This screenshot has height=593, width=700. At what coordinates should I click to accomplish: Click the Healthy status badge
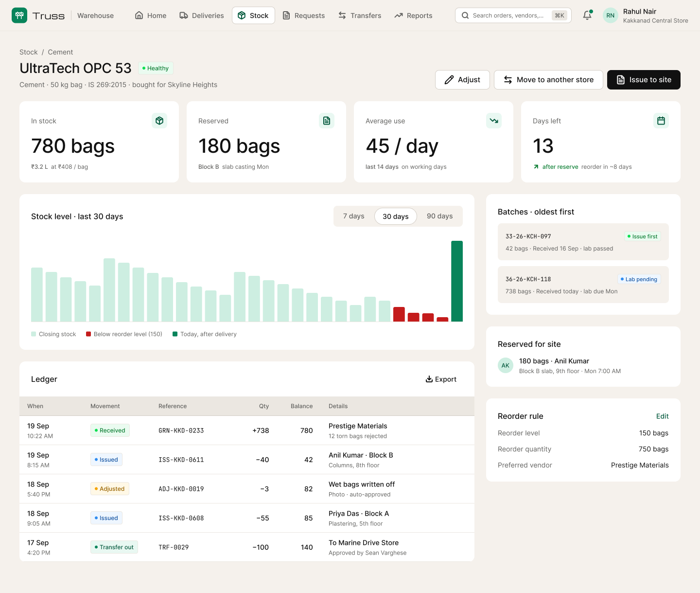click(156, 68)
